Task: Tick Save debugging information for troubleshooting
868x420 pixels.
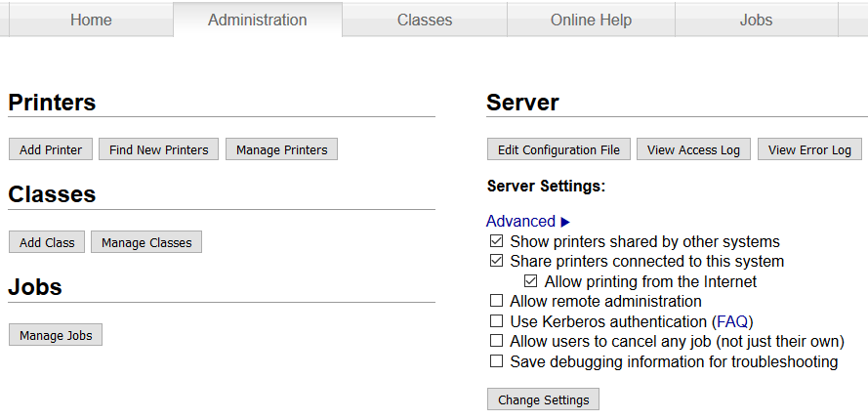Action: pos(497,361)
